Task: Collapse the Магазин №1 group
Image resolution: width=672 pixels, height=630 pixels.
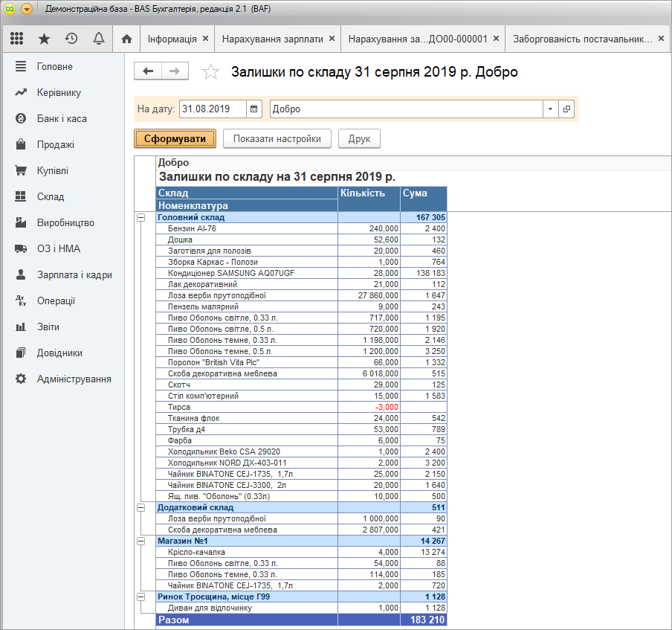Action: [140, 541]
